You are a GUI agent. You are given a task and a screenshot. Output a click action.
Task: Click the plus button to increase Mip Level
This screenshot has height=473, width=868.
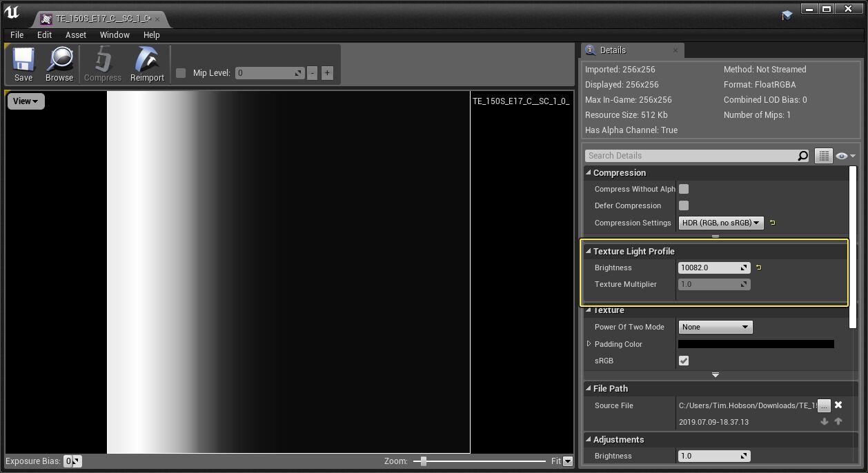[326, 72]
